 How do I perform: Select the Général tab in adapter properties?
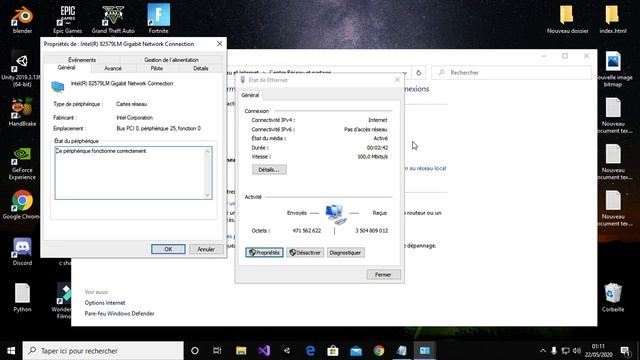coord(67,68)
